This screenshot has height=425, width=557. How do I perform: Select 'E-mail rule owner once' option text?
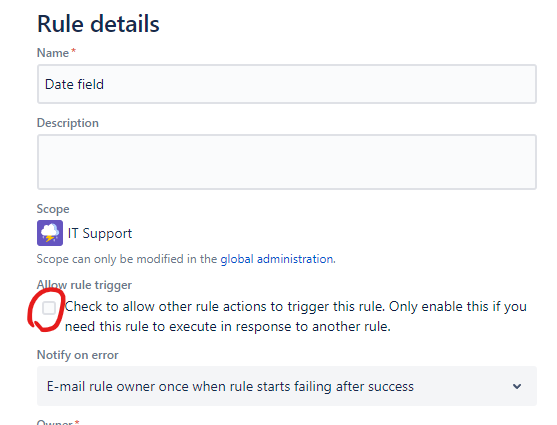[230, 386]
